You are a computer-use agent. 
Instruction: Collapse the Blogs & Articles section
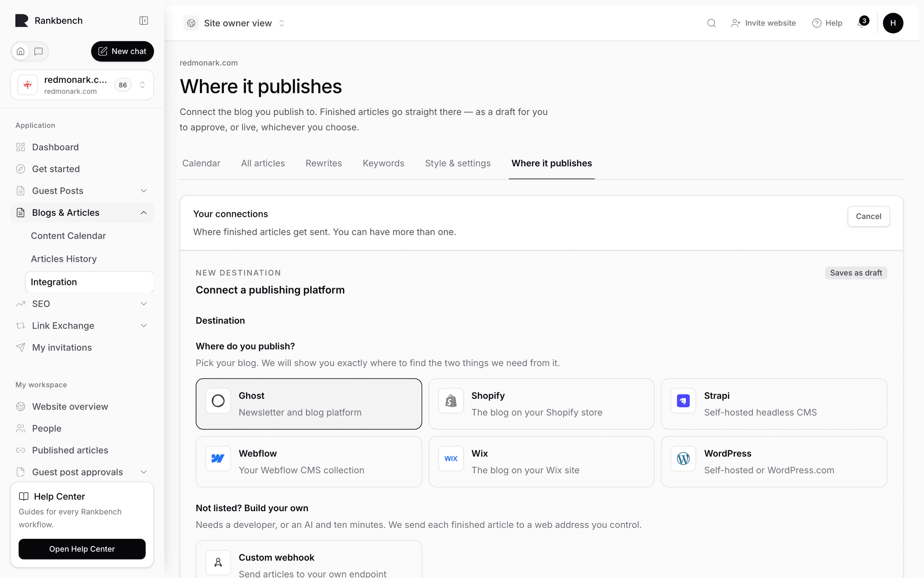82,213
